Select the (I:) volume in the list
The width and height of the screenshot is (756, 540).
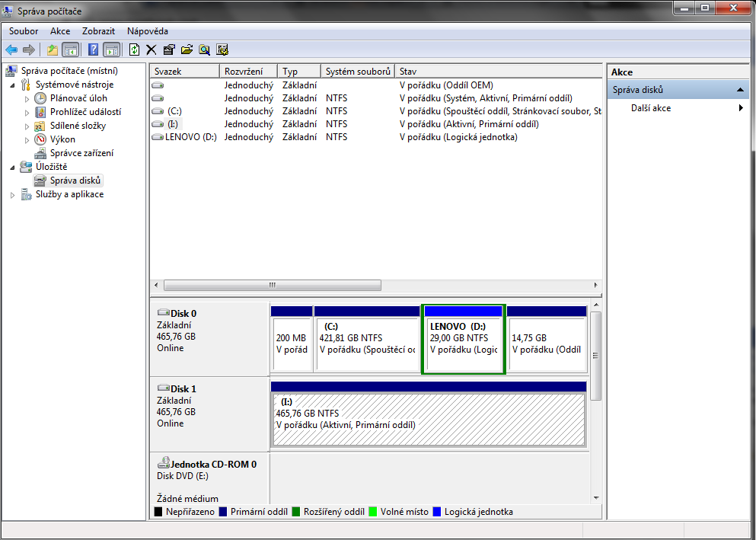point(173,124)
